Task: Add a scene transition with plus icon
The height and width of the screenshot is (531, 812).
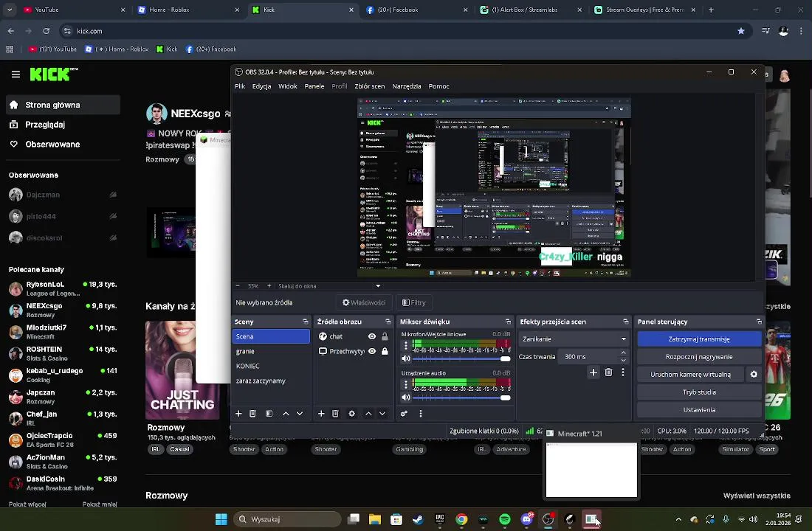Action: coord(593,372)
